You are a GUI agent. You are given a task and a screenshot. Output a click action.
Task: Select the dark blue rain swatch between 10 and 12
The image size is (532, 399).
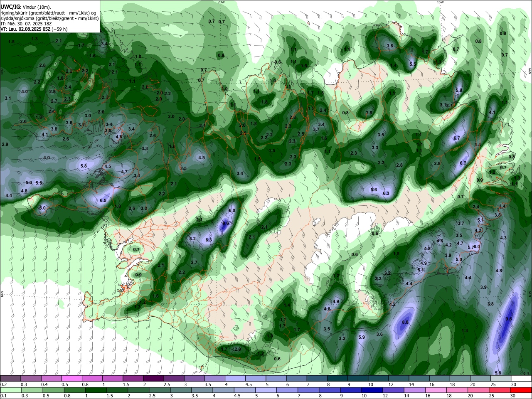coord(372,390)
